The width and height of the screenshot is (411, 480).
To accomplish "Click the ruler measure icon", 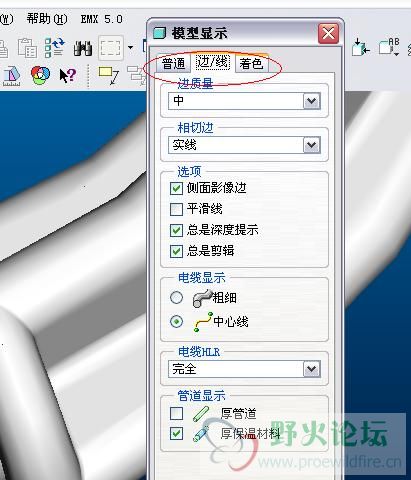I will click(x=12, y=76).
